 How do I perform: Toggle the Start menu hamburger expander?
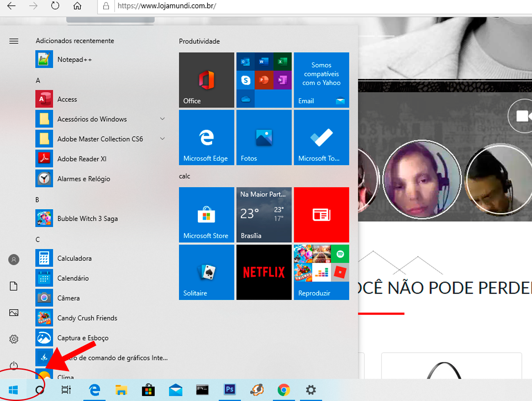click(14, 41)
